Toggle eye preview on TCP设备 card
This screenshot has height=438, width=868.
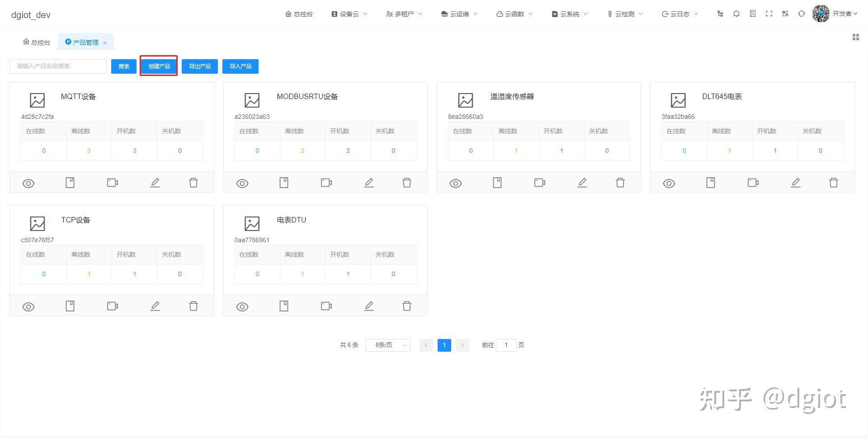click(x=28, y=306)
